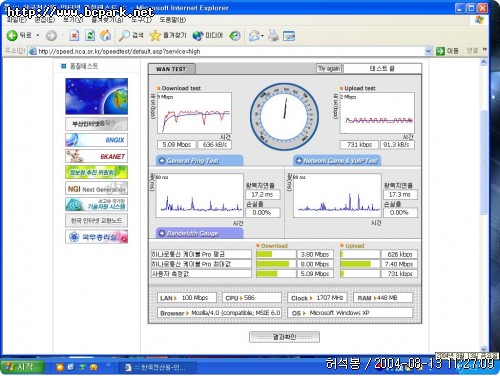Click the page icon in address bar
The width and height of the screenshot is (500, 376).
pyautogui.click(x=32, y=51)
